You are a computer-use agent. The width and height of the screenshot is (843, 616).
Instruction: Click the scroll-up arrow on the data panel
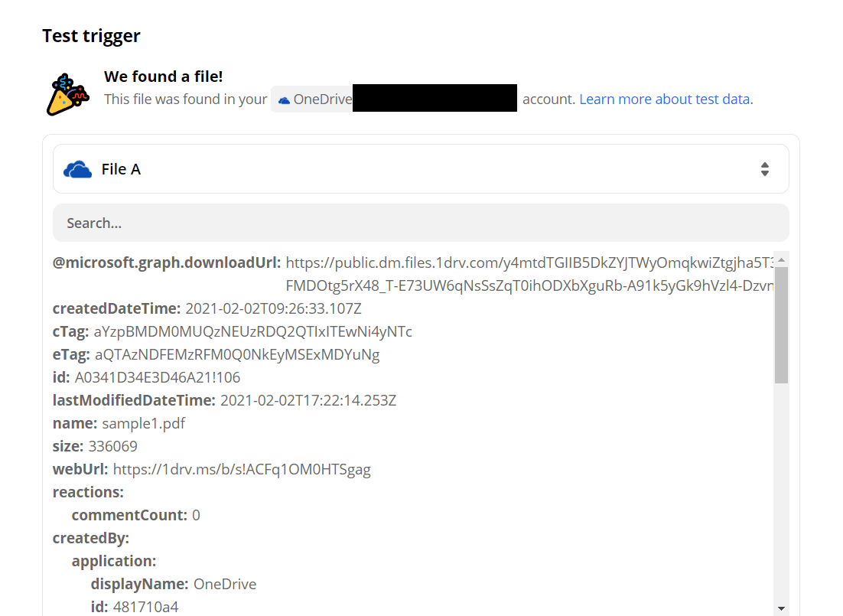(782, 260)
